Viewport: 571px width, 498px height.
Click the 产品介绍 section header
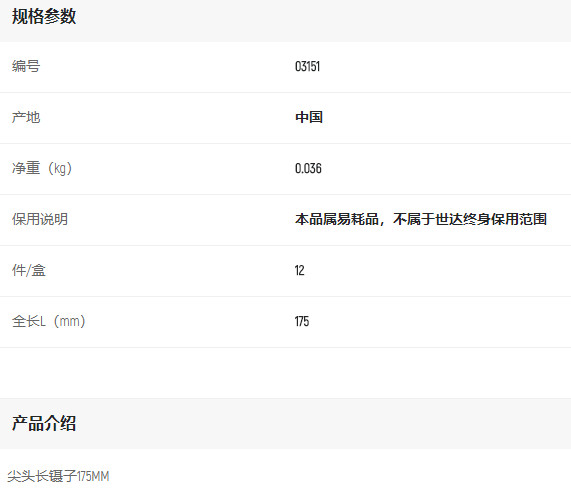44,423
